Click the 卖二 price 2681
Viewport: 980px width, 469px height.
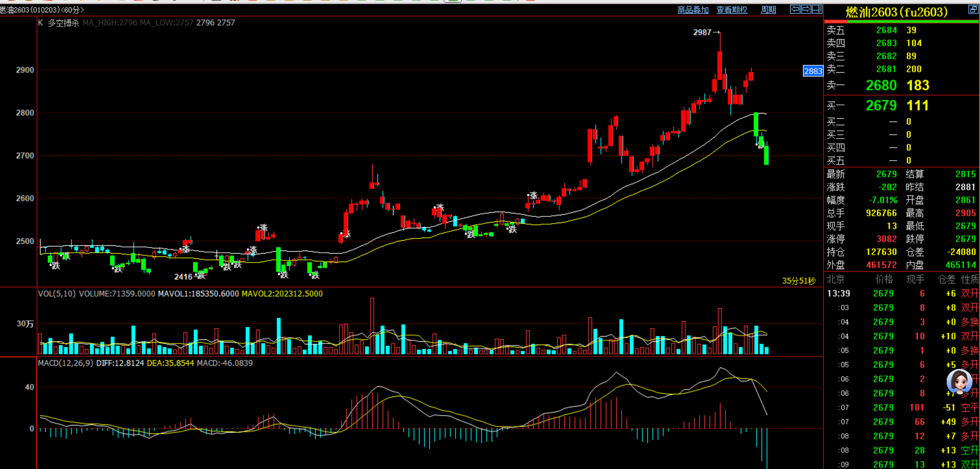click(x=887, y=69)
